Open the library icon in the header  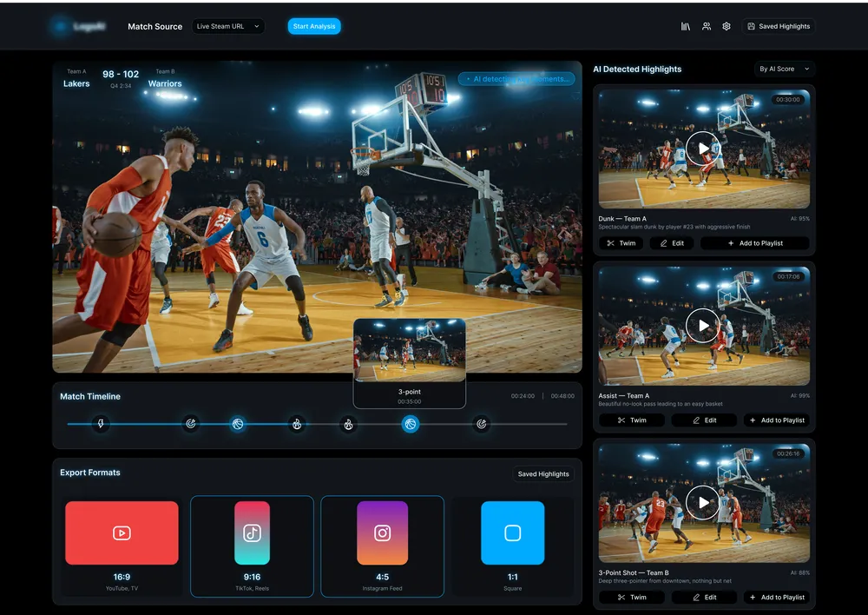click(686, 26)
